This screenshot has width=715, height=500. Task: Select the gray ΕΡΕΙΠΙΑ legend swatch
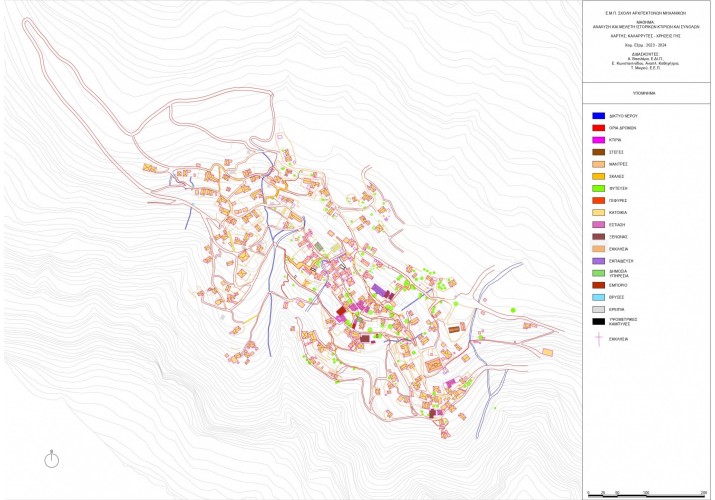(x=598, y=309)
